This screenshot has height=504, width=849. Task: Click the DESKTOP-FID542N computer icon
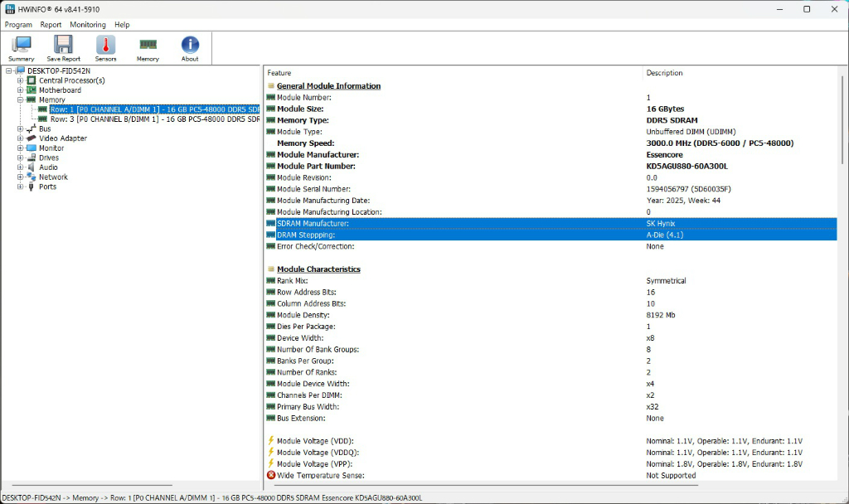coord(21,71)
